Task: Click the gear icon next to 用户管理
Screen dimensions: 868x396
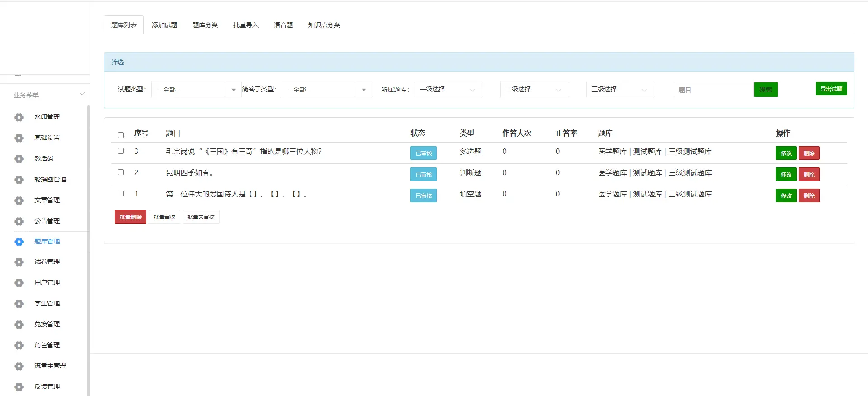Action: 19,283
